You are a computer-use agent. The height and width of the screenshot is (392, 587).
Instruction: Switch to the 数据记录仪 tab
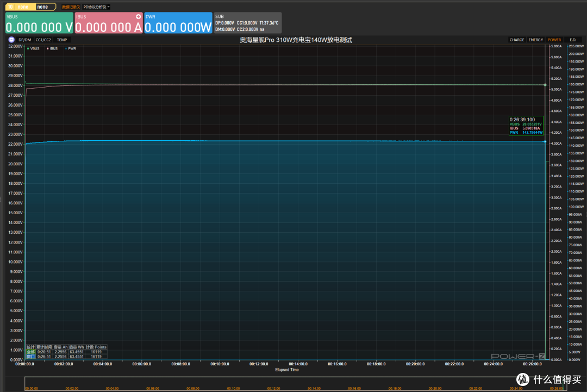pos(71,7)
